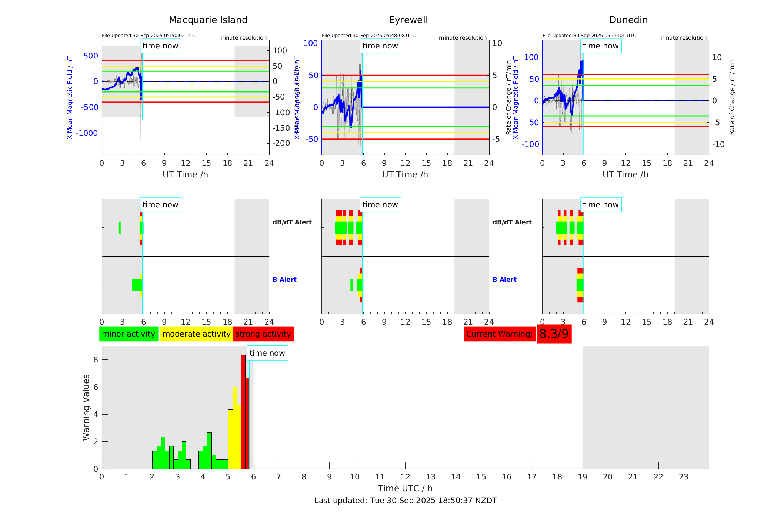Click the Time UTC / h axis label
The image size is (784, 532).
(405, 488)
